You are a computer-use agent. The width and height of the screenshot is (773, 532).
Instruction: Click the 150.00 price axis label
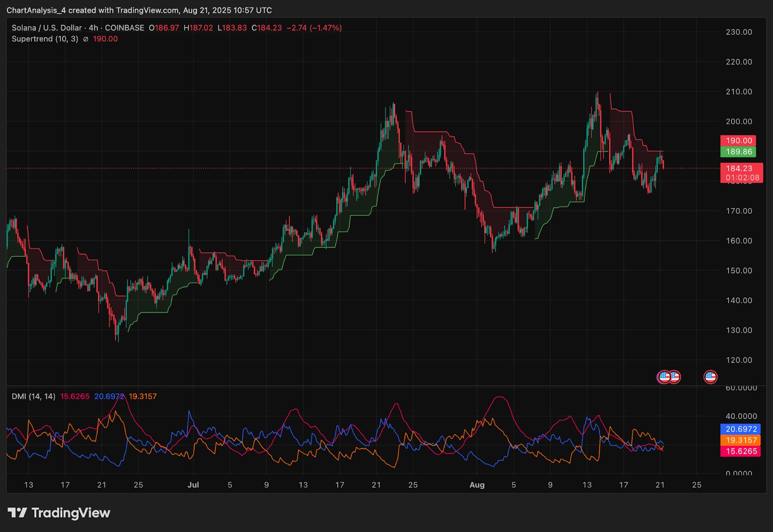coord(739,271)
